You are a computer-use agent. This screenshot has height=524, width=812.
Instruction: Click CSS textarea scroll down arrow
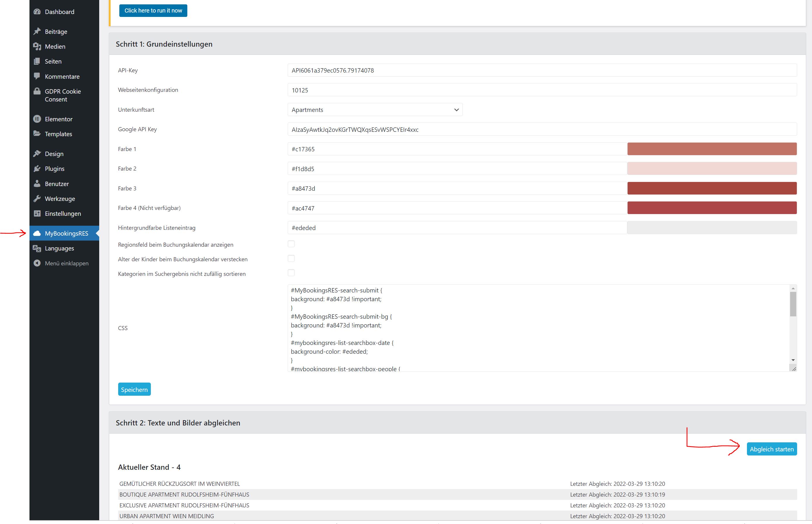coord(793,360)
